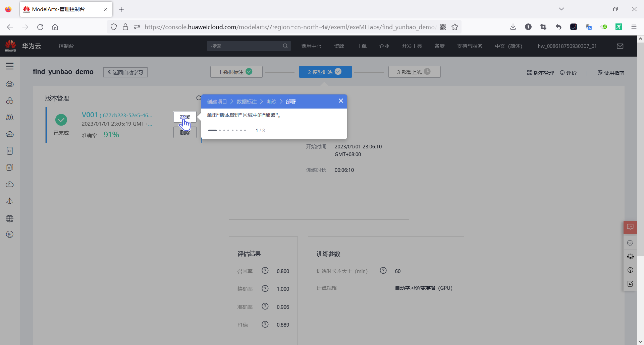Open the Firefox downloads arrow icon
Image resolution: width=644 pixels, height=345 pixels.
[x=513, y=27]
